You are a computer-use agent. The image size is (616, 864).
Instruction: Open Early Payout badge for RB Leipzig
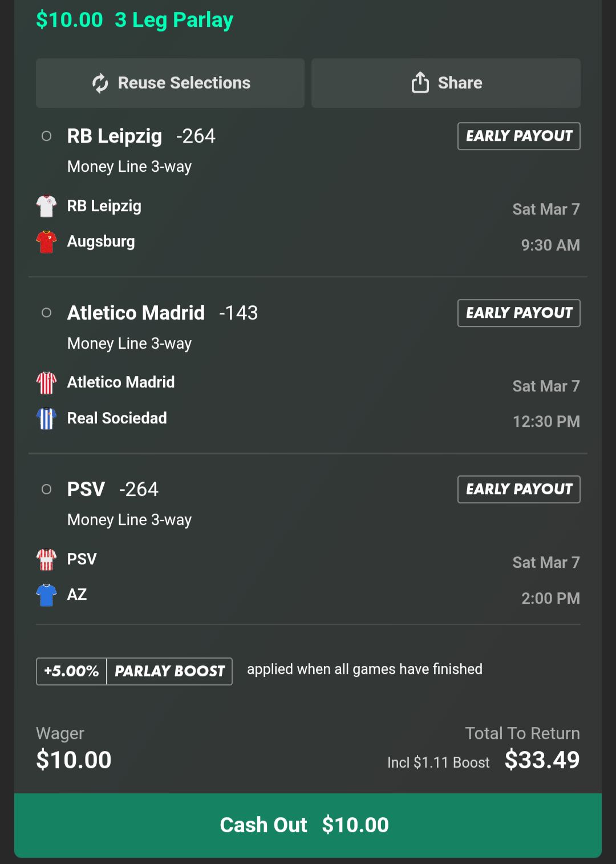518,136
